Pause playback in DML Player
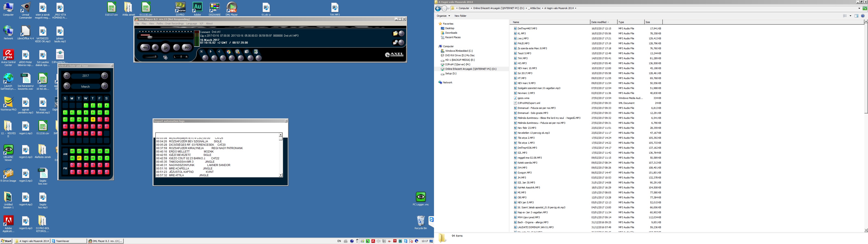This screenshot has width=868, height=244. 177,47
